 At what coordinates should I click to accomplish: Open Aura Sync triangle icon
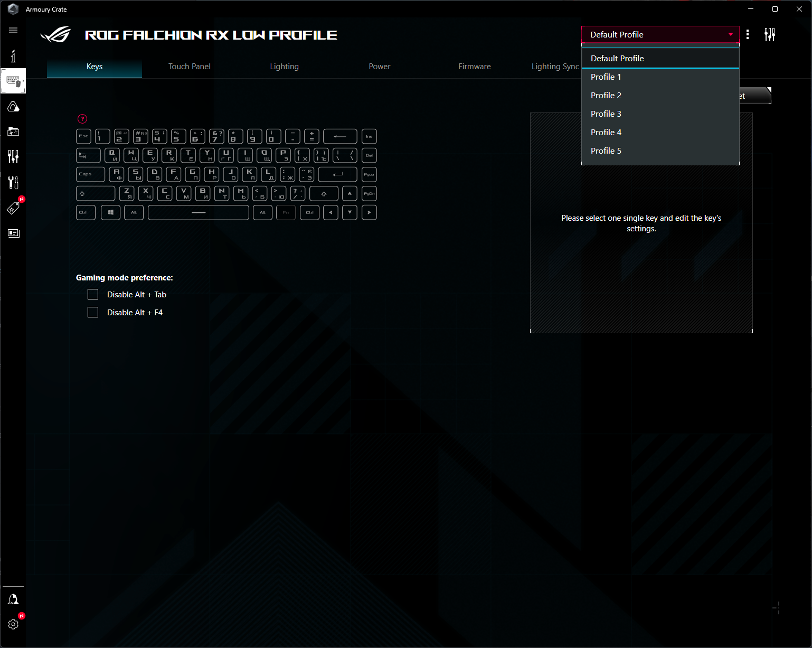tap(13, 107)
